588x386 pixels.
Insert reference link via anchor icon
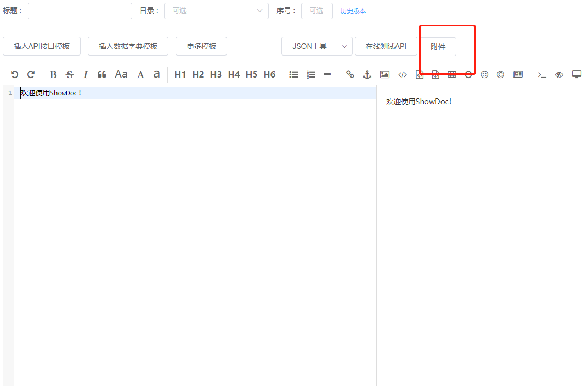367,74
